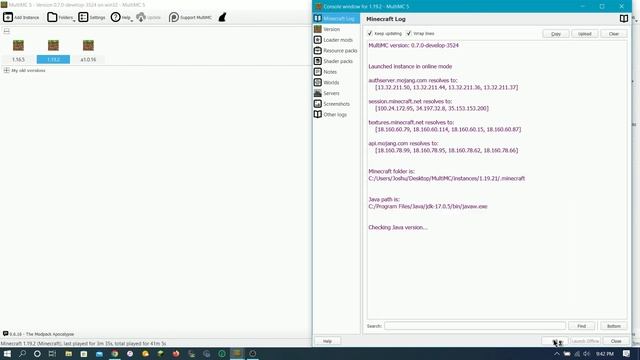Click the console Close button

pos(616,341)
